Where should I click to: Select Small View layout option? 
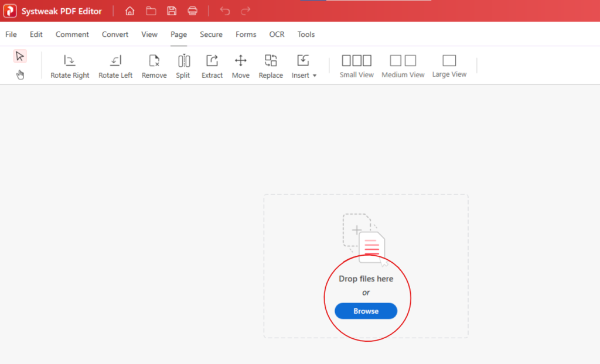[x=356, y=64]
